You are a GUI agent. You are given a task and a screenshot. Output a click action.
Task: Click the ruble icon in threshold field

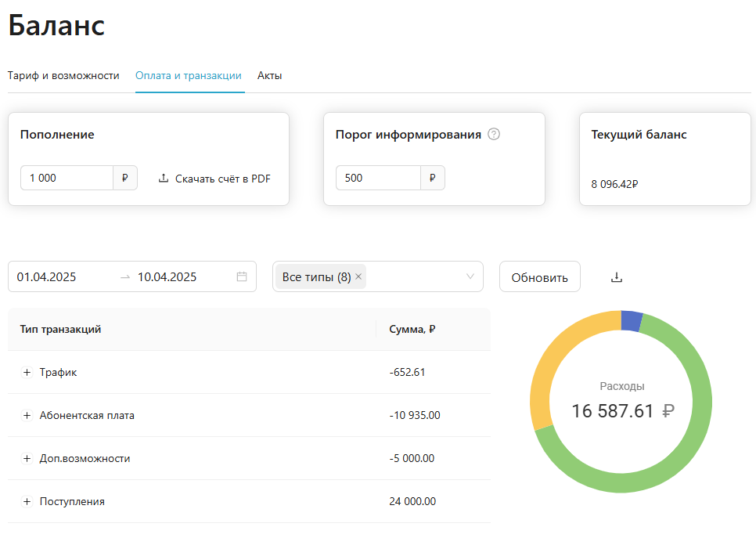pyautogui.click(x=432, y=178)
